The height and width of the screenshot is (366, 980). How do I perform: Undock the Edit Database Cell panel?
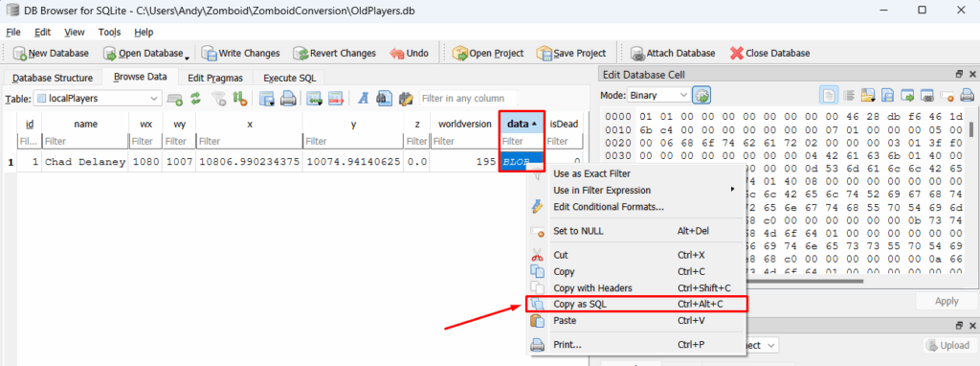(x=959, y=75)
